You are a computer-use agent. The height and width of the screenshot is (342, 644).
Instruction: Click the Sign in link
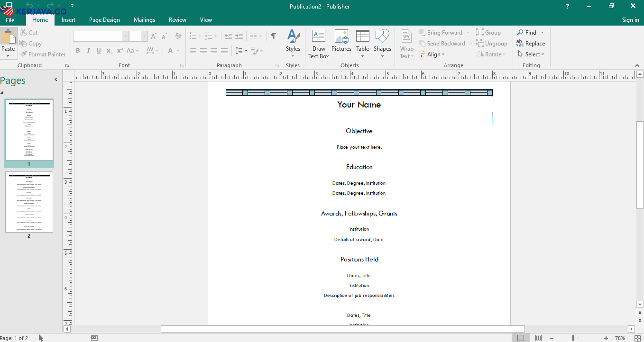(x=630, y=20)
